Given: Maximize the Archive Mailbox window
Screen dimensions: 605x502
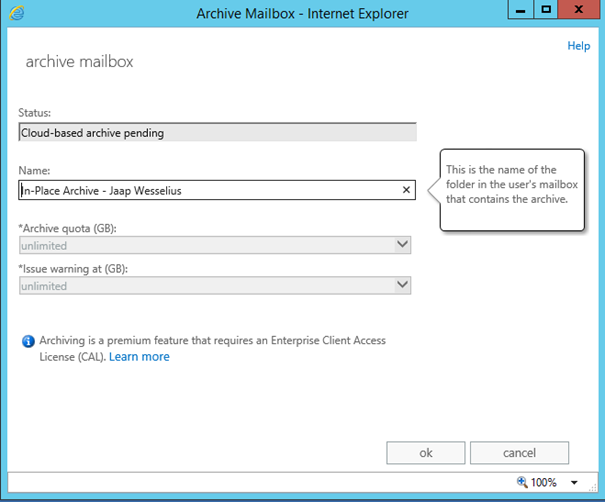Looking at the screenshot, I should 546,9.
